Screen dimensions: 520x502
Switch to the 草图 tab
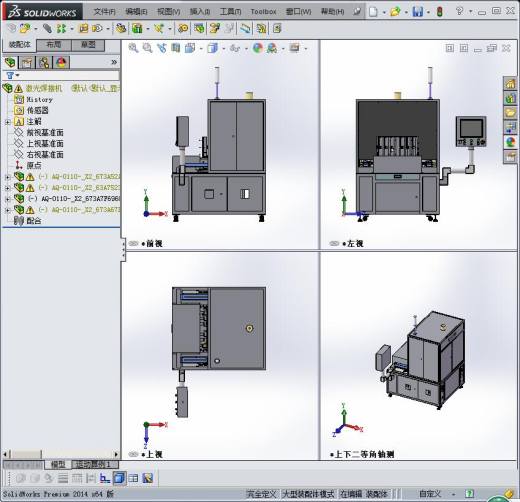[88, 45]
